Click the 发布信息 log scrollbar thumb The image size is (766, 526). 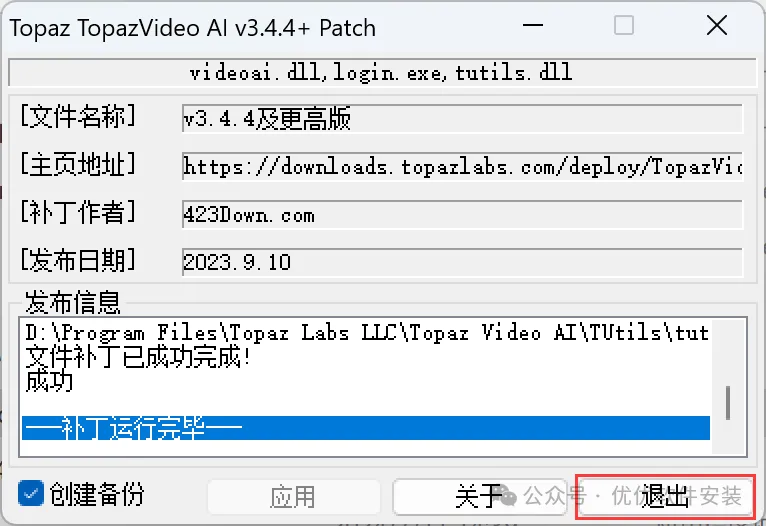click(728, 403)
